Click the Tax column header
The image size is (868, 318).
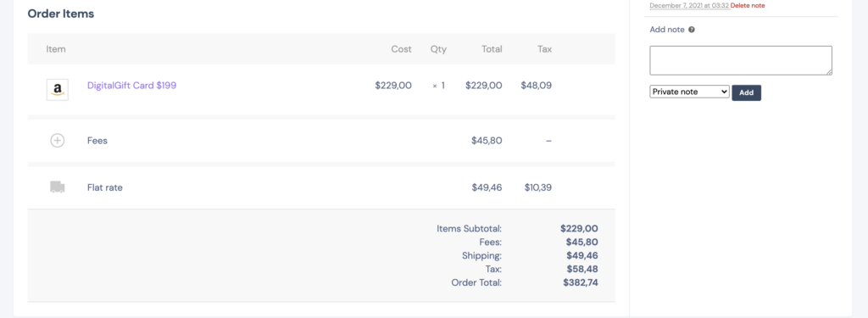(x=545, y=48)
